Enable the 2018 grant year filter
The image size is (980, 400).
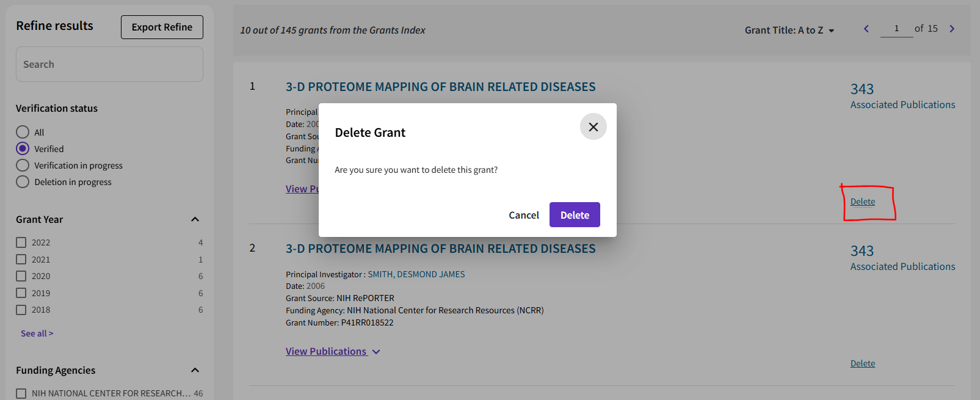pos(21,310)
